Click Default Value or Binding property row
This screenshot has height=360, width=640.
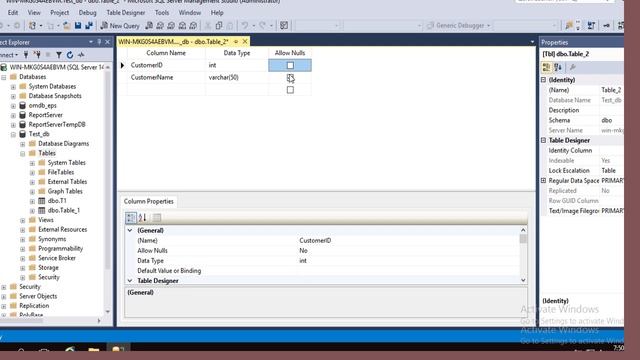(x=326, y=271)
